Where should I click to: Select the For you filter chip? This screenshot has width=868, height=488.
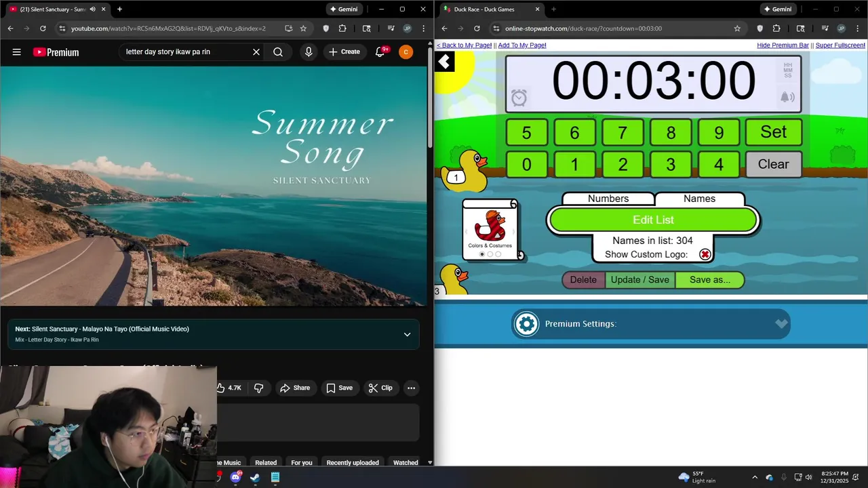click(x=302, y=462)
